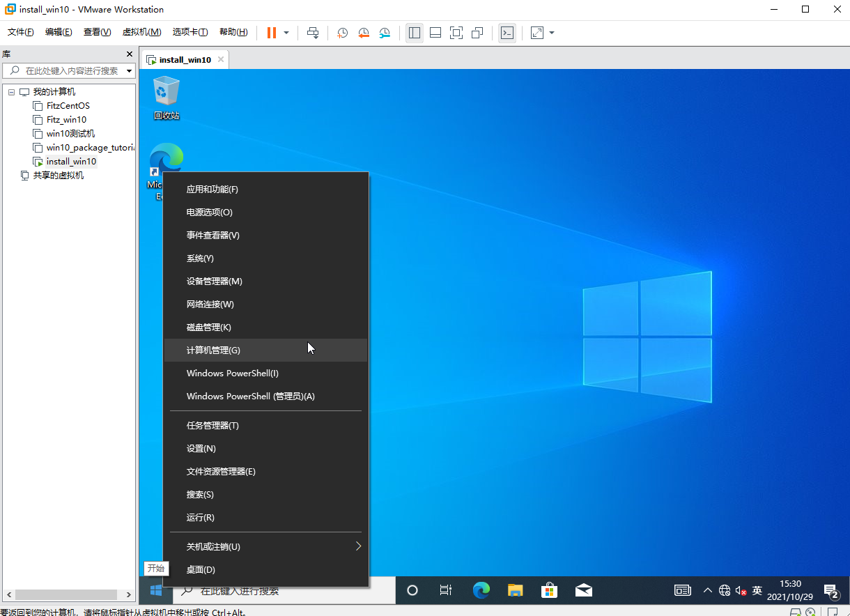Toggle the library sidebar view icon
This screenshot has height=616, width=850.
pyautogui.click(x=415, y=33)
